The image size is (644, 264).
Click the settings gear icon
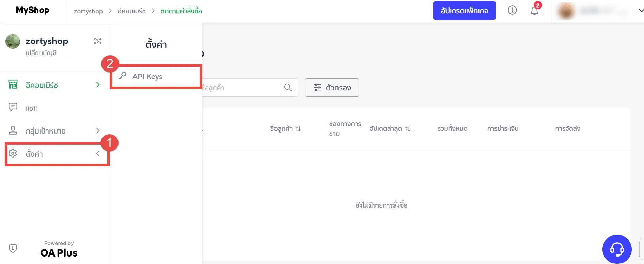click(13, 153)
